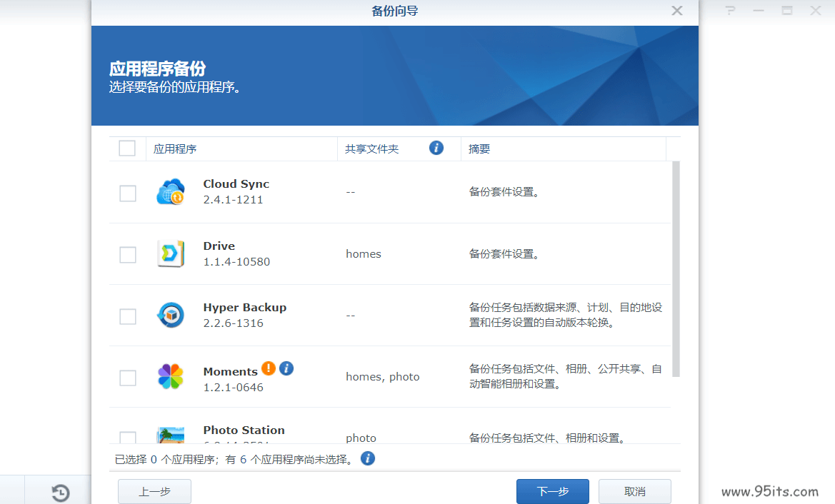This screenshot has width=835, height=504.
Task: Click the Drive app icon
Action: coord(171,254)
